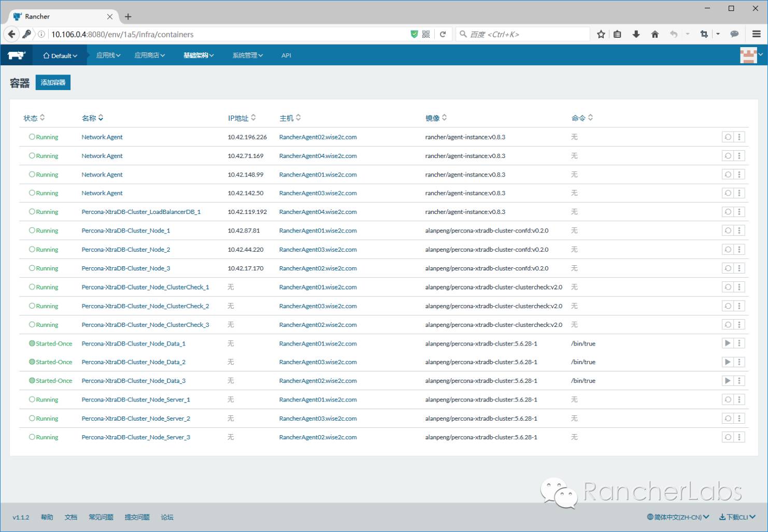This screenshot has width=768, height=532.
Task: Click the 添加容器 button
Action: (53, 82)
